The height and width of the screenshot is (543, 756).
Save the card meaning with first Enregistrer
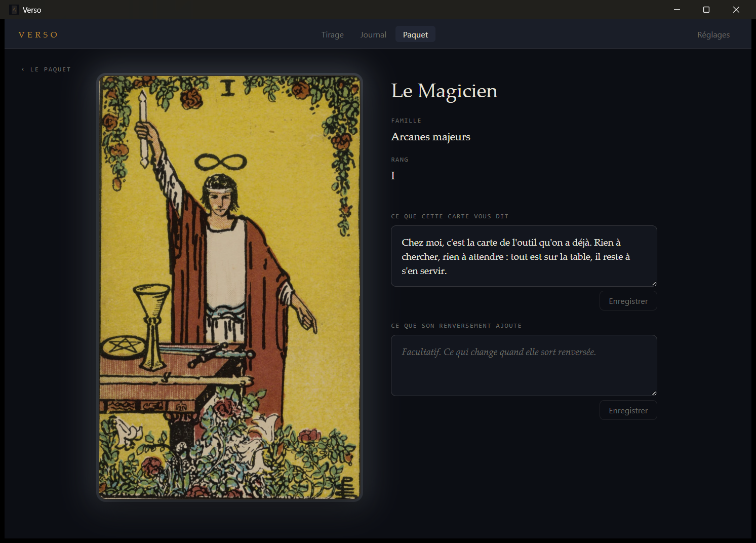click(628, 301)
